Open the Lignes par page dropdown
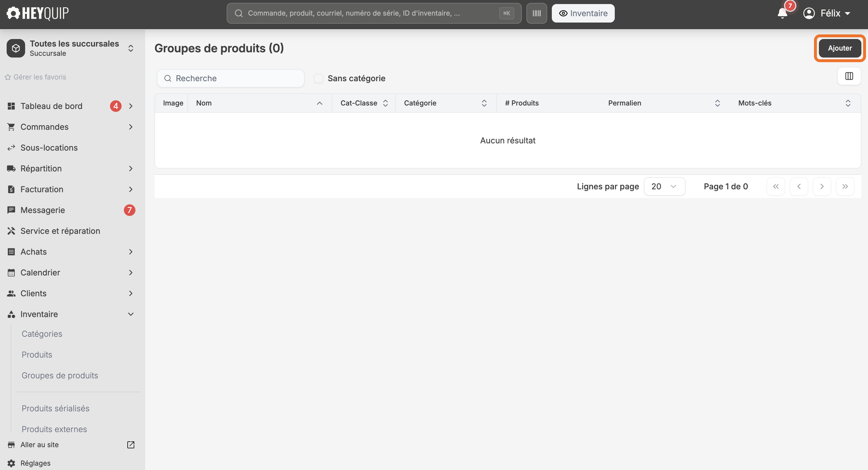 [x=664, y=186]
